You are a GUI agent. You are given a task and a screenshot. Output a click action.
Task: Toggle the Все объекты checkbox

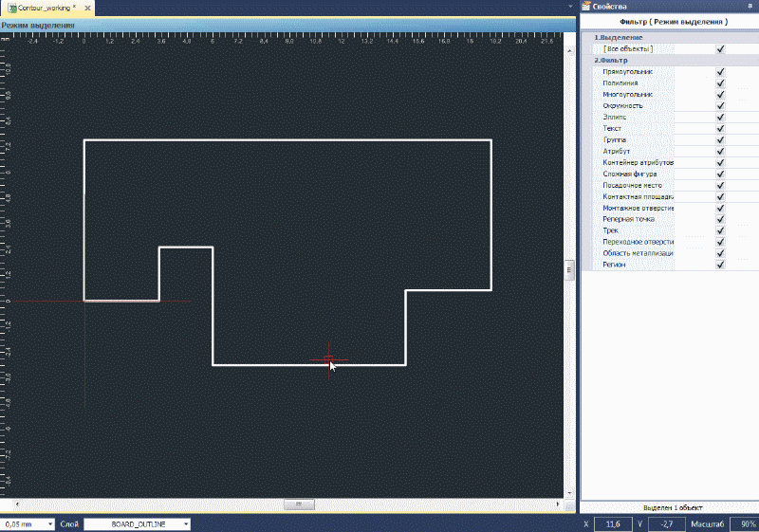721,48
